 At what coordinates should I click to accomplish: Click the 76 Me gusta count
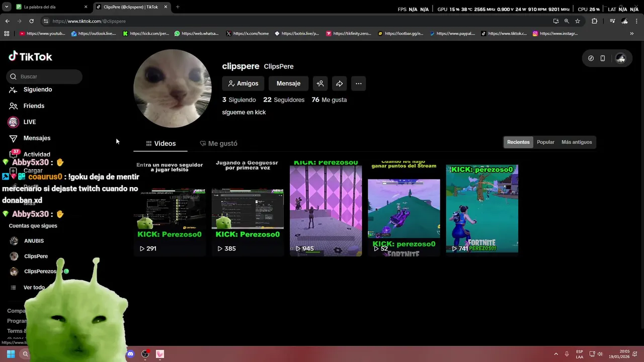click(329, 100)
